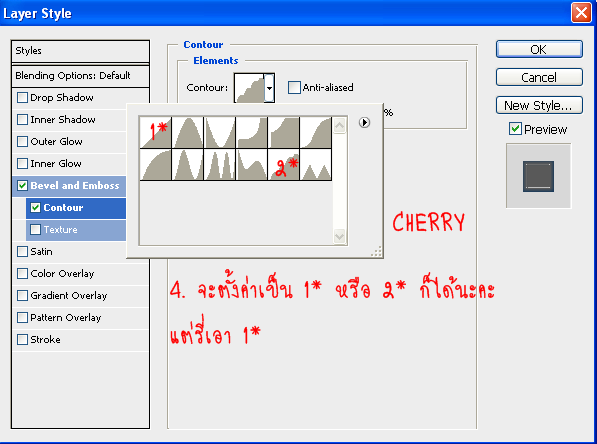Image resolution: width=597 pixels, height=444 pixels.
Task: Enable the Inner Glow checkbox
Action: click(x=22, y=164)
